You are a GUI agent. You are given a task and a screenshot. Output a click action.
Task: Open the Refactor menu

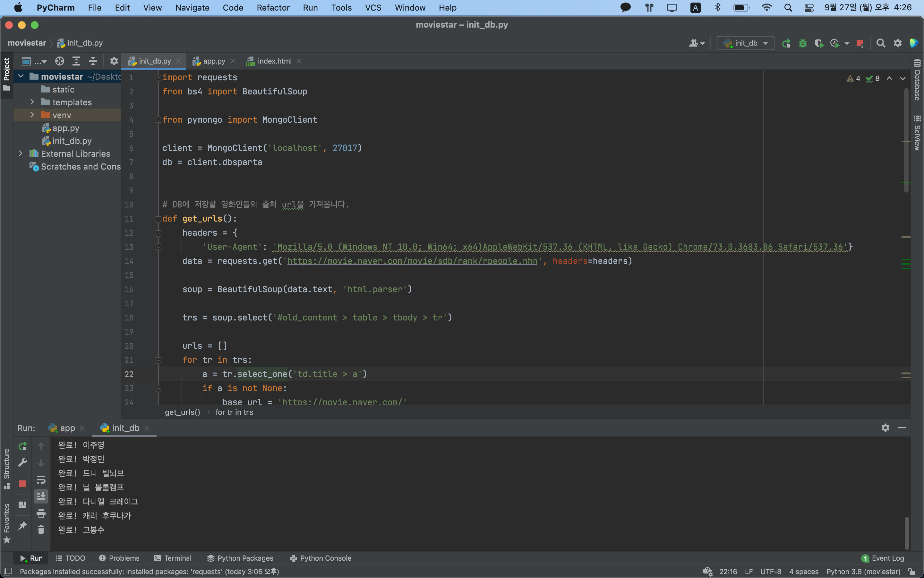273,8
